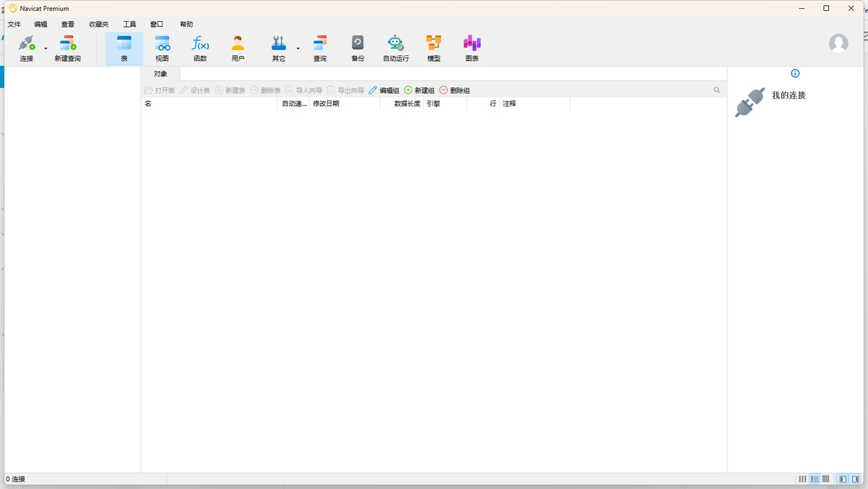The width and height of the screenshot is (868, 489).
Task: Click the 删除组 (Delete Group) button
Action: (454, 90)
